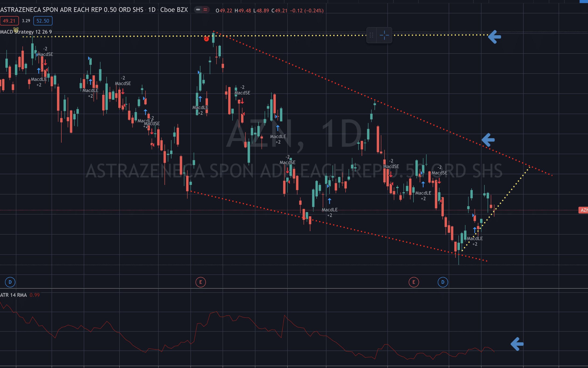This screenshot has width=588, height=368.
Task: Click the blue 52.50 buy button
Action: click(43, 21)
